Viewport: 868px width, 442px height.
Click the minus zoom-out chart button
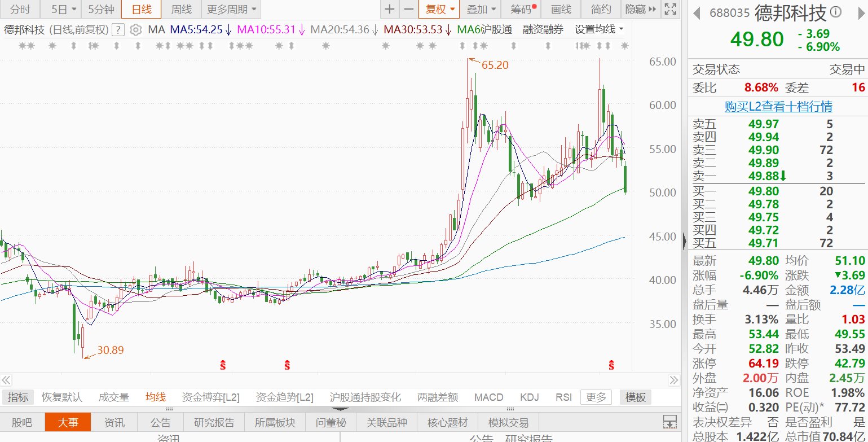pyautogui.click(x=409, y=9)
